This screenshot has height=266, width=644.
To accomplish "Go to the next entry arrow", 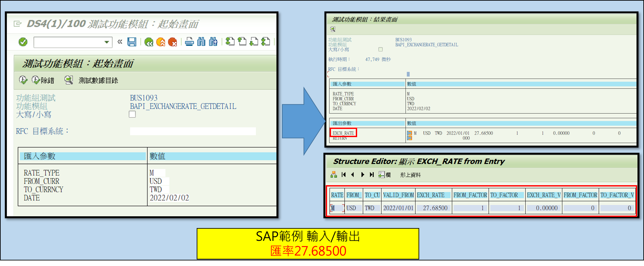I will (x=362, y=175).
